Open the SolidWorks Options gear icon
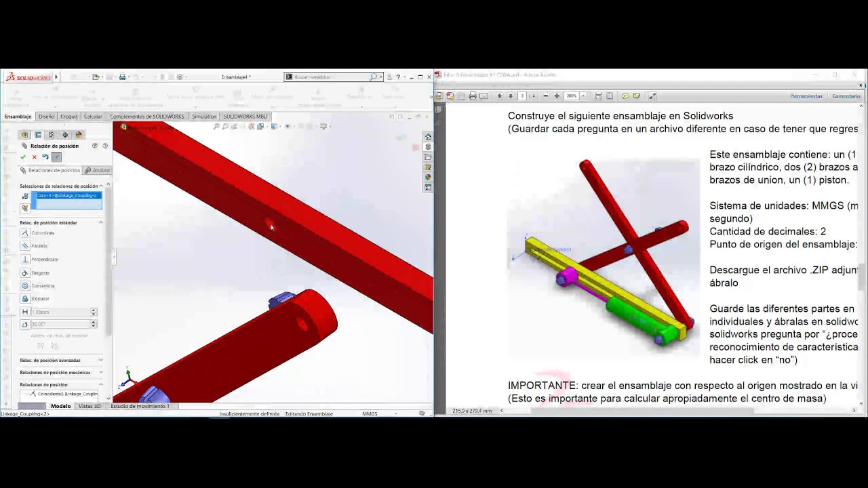 pyautogui.click(x=180, y=77)
